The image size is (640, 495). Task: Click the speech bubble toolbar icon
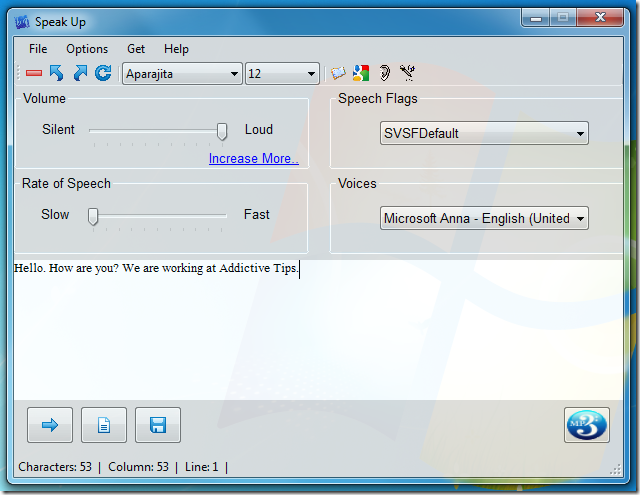pyautogui.click(x=338, y=73)
